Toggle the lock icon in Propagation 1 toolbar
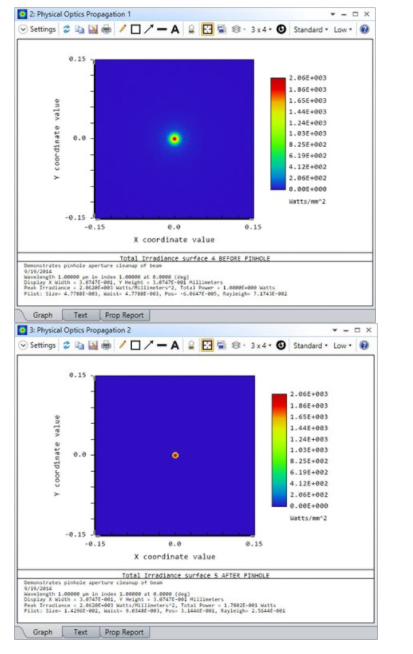Screen dimensions: 413x654 [x=191, y=30]
